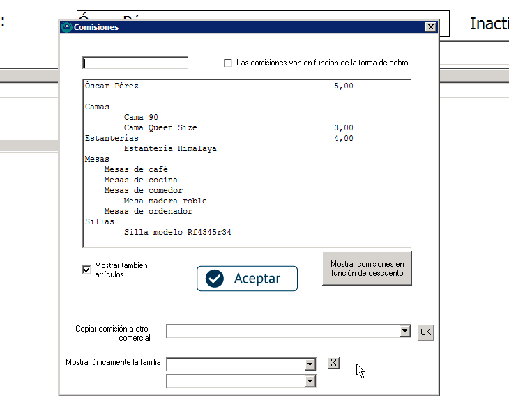509x420 pixels.
Task: Click Mostrar comisiones en función de descuento
Action: pyautogui.click(x=367, y=268)
